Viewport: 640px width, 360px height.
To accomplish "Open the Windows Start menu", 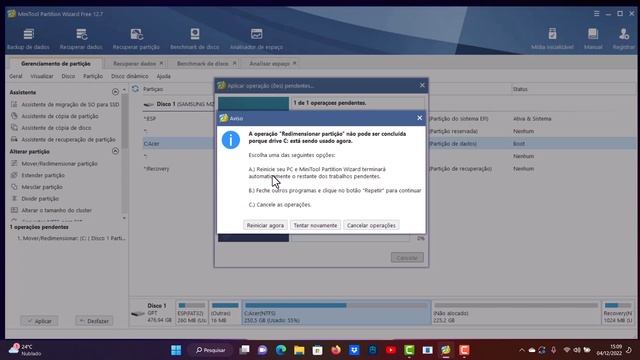I will (x=176, y=350).
